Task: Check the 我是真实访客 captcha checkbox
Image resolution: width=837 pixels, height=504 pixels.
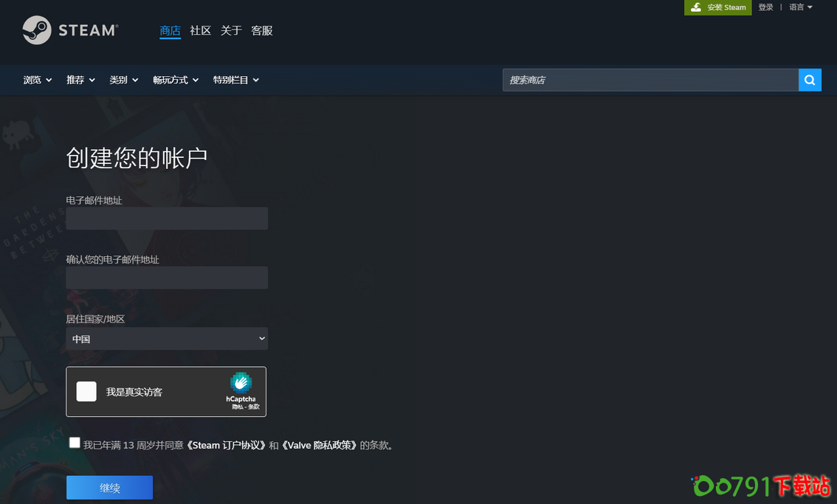Action: (x=86, y=391)
